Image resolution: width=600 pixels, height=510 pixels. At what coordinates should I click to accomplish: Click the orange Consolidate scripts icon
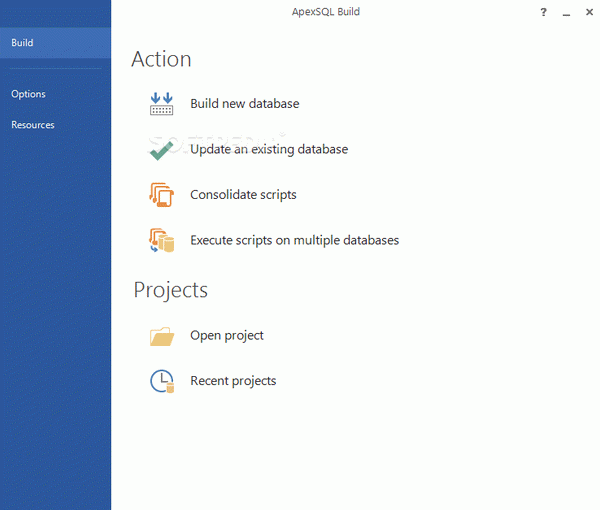coord(161,195)
